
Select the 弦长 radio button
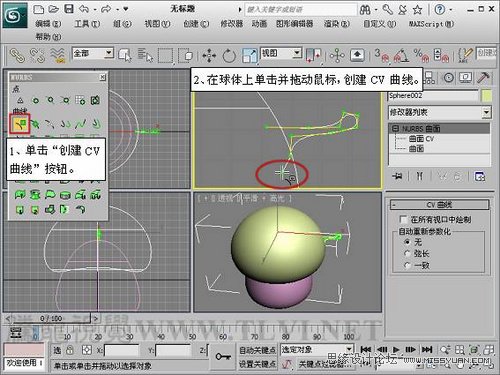[x=407, y=254]
